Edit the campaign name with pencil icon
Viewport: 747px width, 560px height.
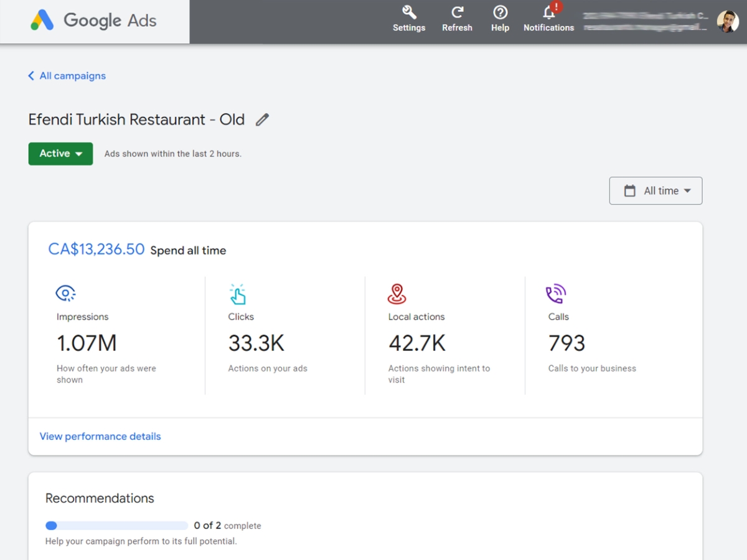click(261, 119)
